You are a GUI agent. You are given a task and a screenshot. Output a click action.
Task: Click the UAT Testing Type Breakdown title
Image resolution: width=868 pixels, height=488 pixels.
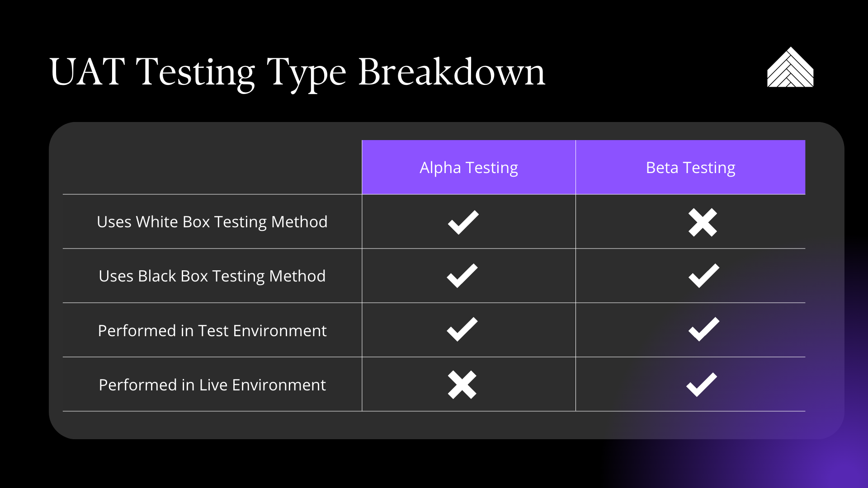pyautogui.click(x=297, y=72)
